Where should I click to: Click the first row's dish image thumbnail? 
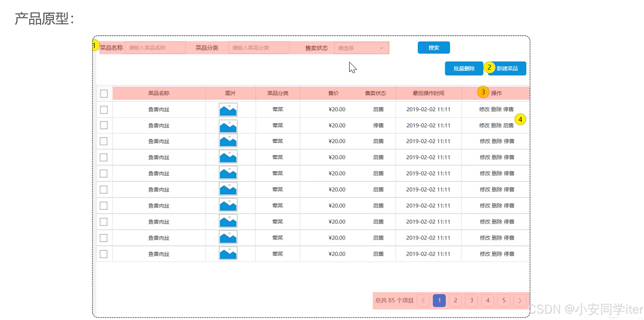click(x=228, y=109)
